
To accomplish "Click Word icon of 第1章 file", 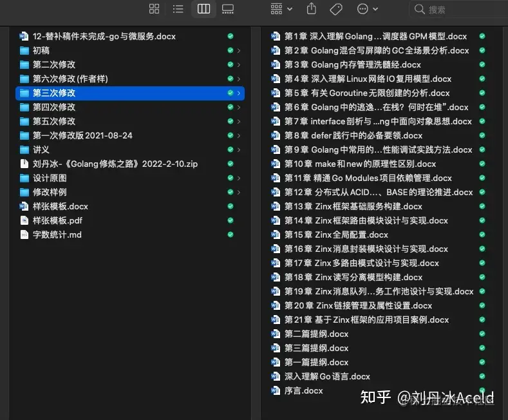I will coord(276,36).
